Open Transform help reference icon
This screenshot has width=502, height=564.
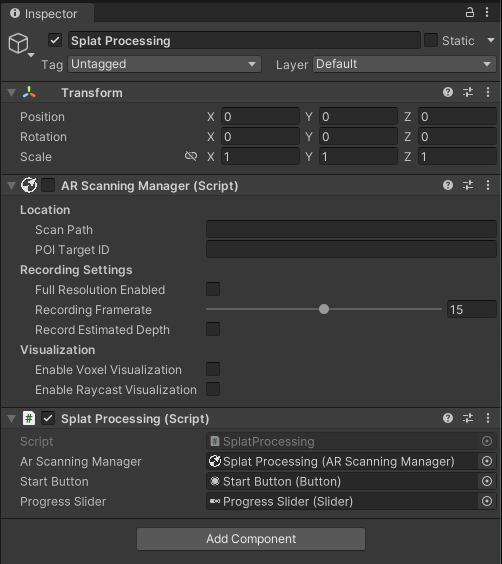(x=448, y=92)
